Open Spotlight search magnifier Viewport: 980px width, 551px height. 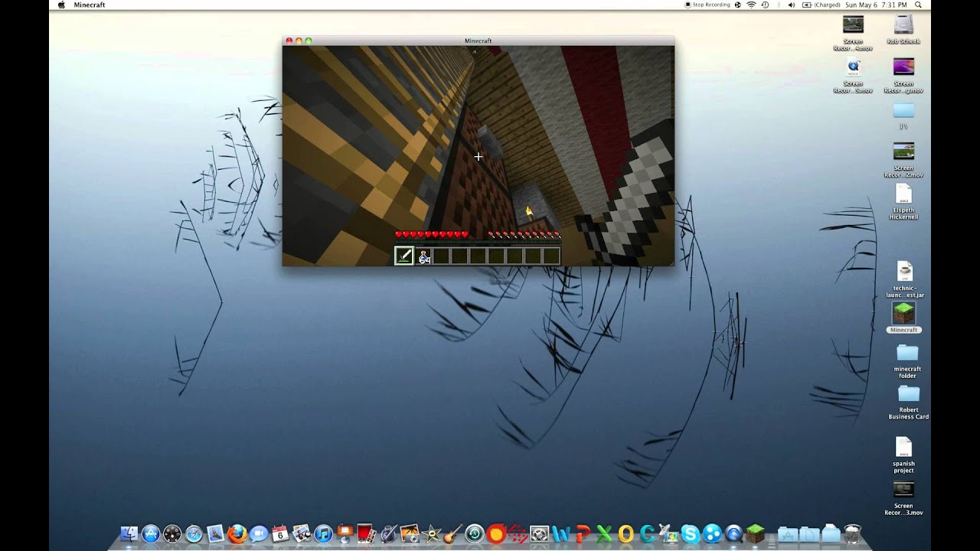pyautogui.click(x=918, y=5)
